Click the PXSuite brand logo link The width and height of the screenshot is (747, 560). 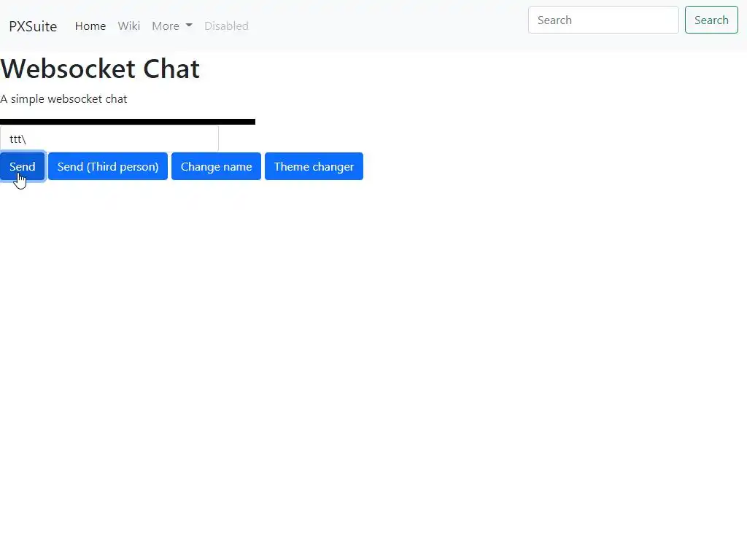[x=33, y=26]
